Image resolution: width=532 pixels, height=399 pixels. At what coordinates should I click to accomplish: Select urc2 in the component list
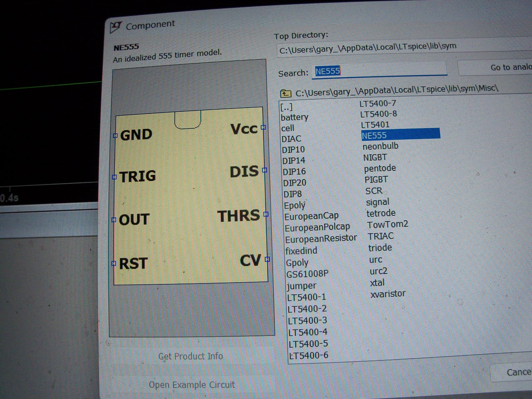click(379, 271)
